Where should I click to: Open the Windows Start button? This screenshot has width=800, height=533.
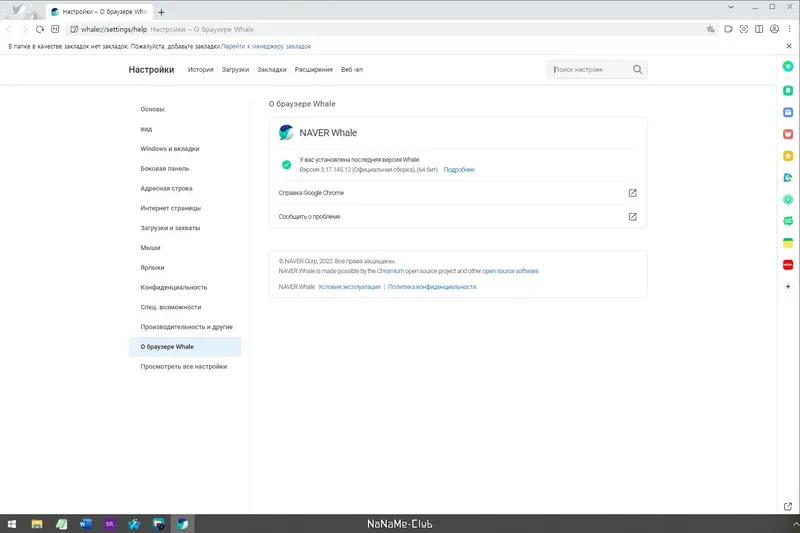(x=12, y=524)
